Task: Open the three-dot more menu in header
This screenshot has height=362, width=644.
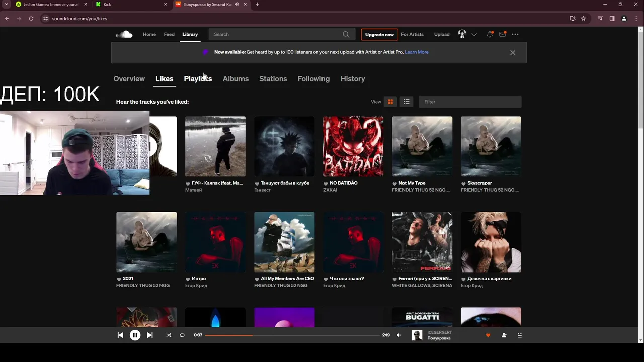Action: point(515,34)
